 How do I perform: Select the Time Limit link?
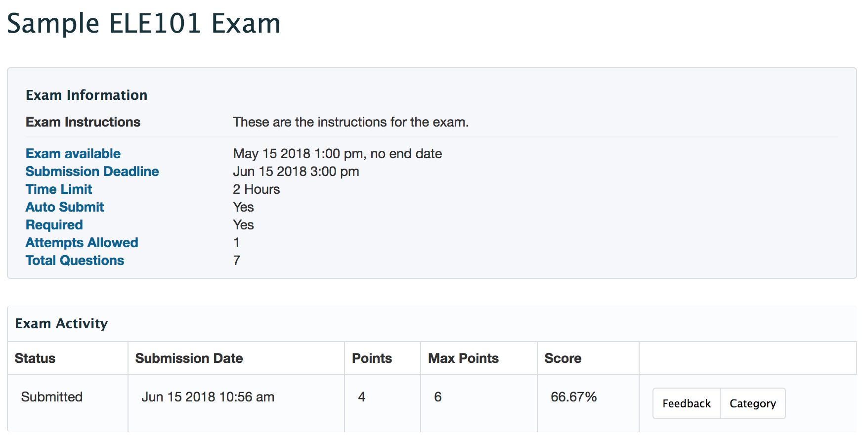[59, 189]
